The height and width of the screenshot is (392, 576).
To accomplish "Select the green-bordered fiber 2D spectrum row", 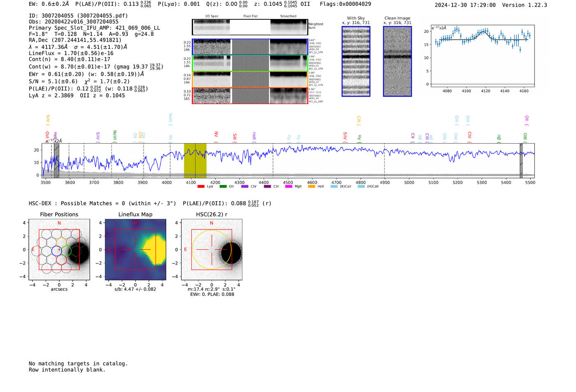I will (x=250, y=63).
